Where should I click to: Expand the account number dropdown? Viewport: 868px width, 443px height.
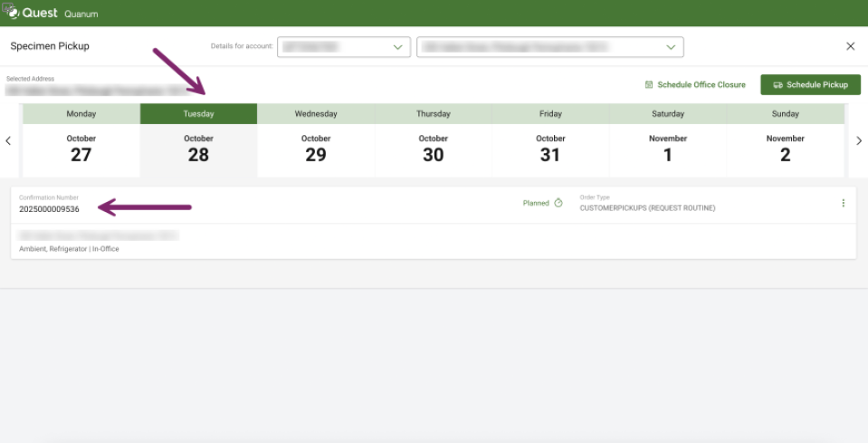click(397, 47)
